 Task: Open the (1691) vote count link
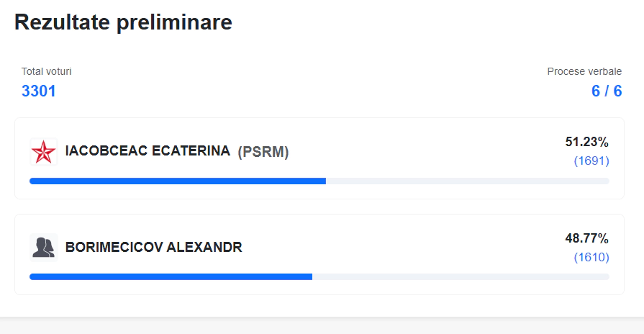591,161
